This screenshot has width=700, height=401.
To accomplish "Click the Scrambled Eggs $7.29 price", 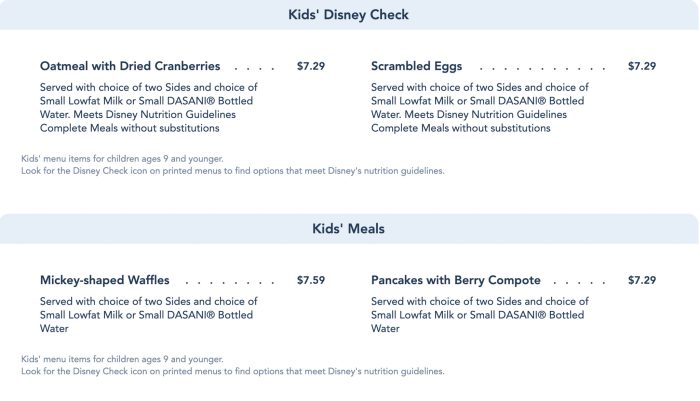I will [x=642, y=66].
